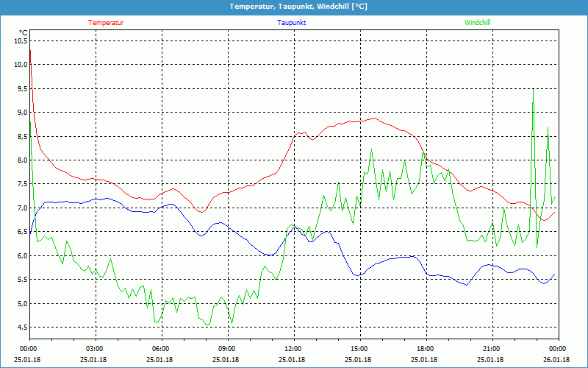Screen dimensions: 588x368
Task: Click the 5,0 y-axis value
Action: click(x=22, y=303)
